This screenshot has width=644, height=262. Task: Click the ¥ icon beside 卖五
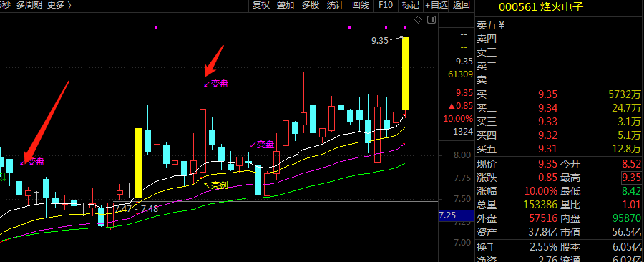(502, 25)
